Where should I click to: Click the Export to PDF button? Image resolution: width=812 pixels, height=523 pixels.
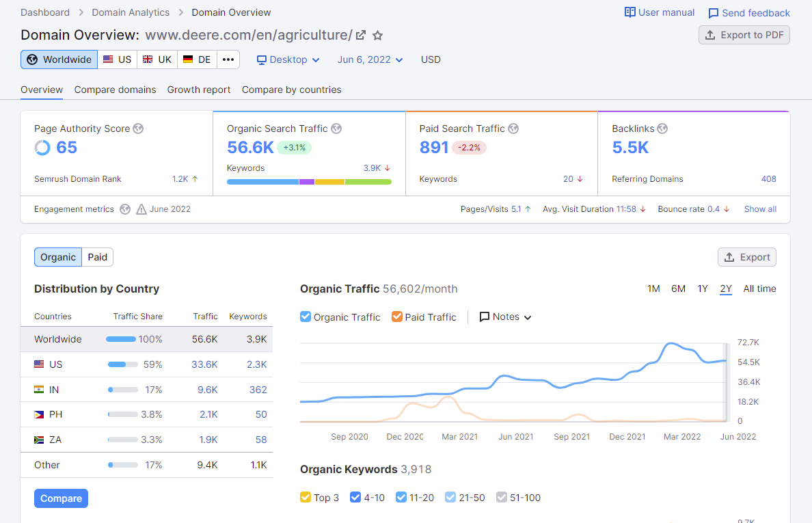click(744, 36)
